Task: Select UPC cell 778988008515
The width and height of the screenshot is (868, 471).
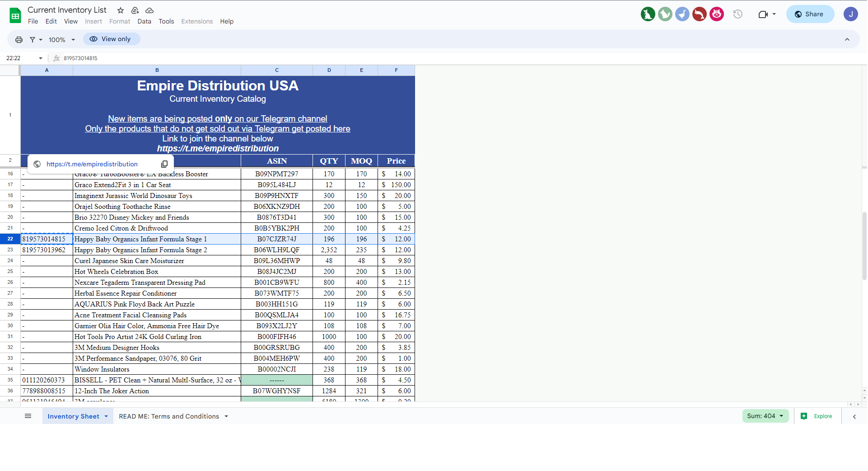Action: click(47, 391)
